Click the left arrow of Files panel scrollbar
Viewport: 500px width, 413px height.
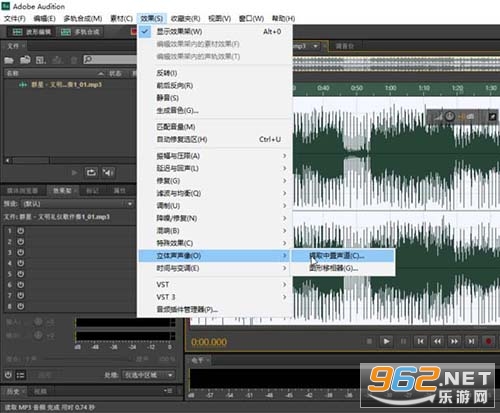(7, 161)
